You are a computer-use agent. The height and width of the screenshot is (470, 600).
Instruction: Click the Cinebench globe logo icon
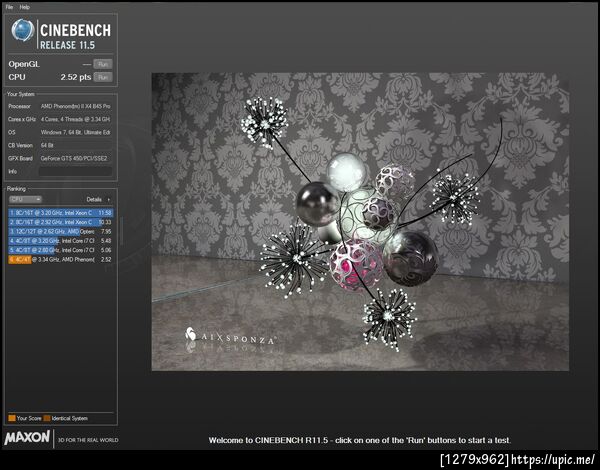pos(23,30)
